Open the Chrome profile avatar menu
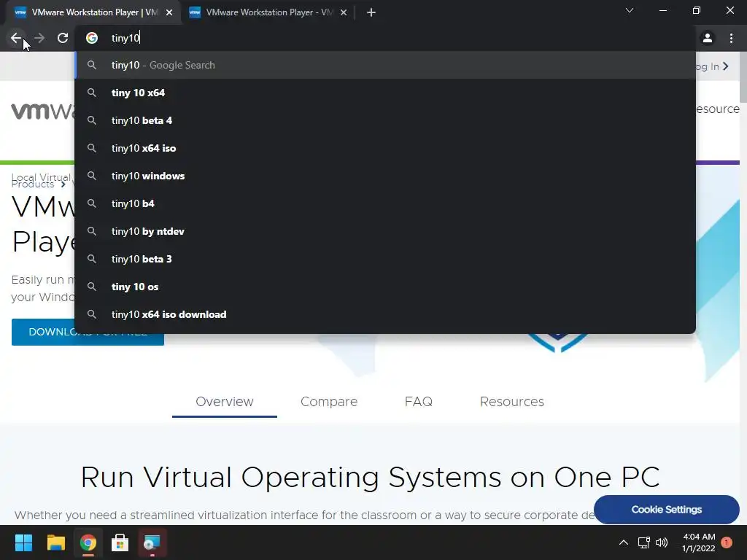 pyautogui.click(x=708, y=38)
